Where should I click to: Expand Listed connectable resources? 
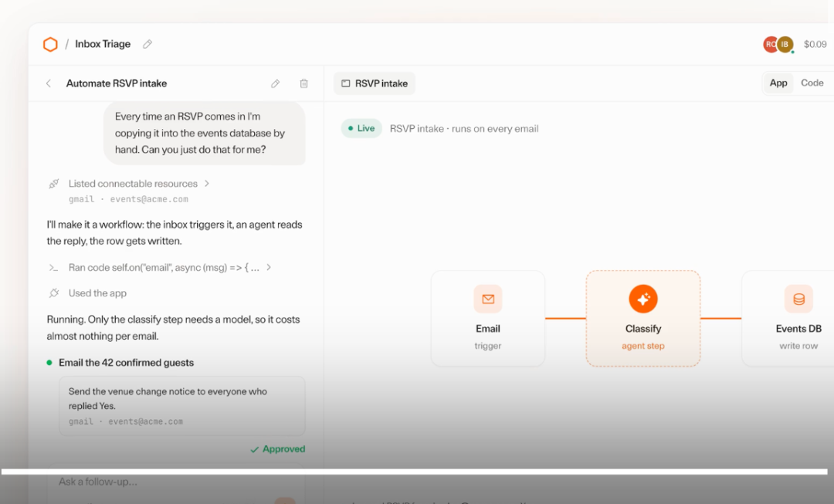139,184
